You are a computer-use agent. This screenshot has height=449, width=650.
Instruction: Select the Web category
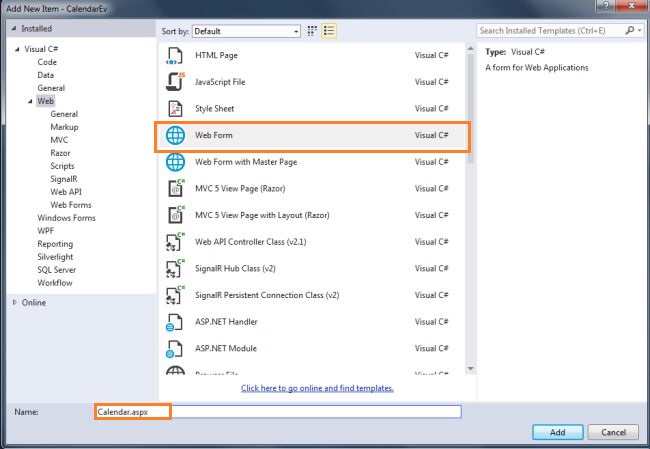46,101
